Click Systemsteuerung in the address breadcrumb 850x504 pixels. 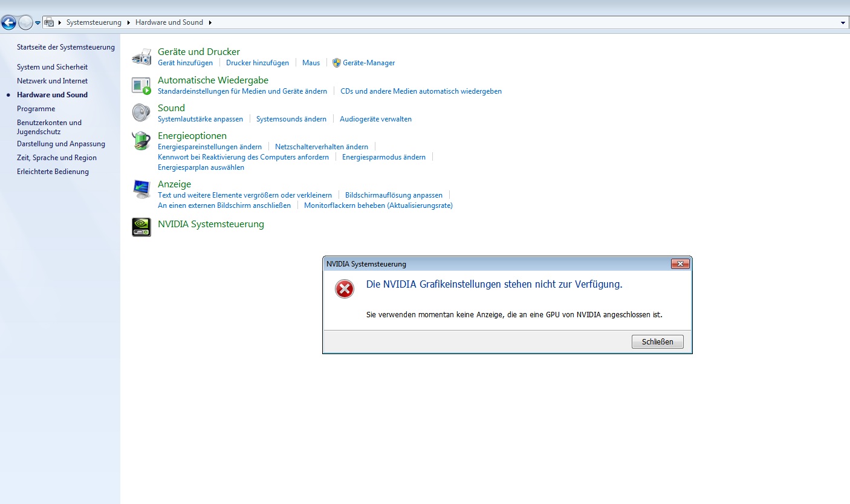pos(94,22)
